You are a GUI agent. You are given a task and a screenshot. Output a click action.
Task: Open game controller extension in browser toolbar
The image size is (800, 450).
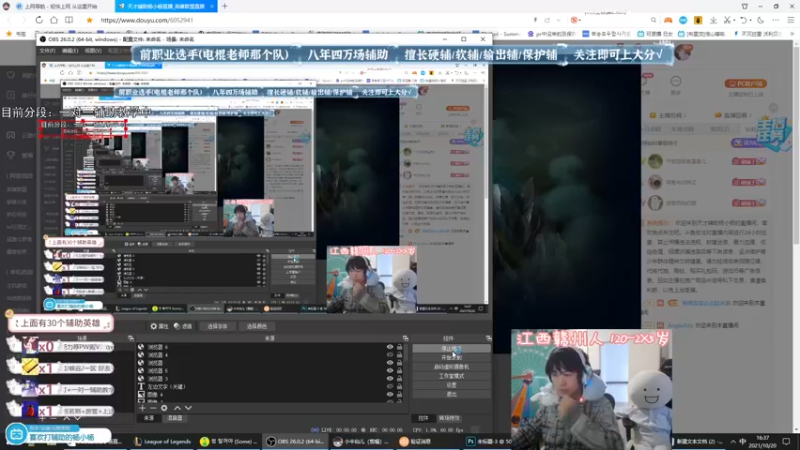coord(668,20)
